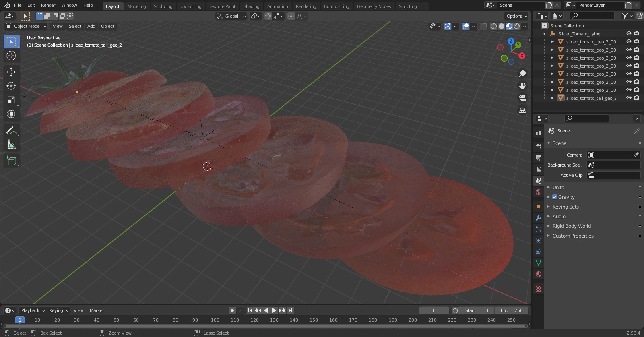Open the Particle properties tab
This screenshot has width=644, height=337.
click(x=539, y=229)
